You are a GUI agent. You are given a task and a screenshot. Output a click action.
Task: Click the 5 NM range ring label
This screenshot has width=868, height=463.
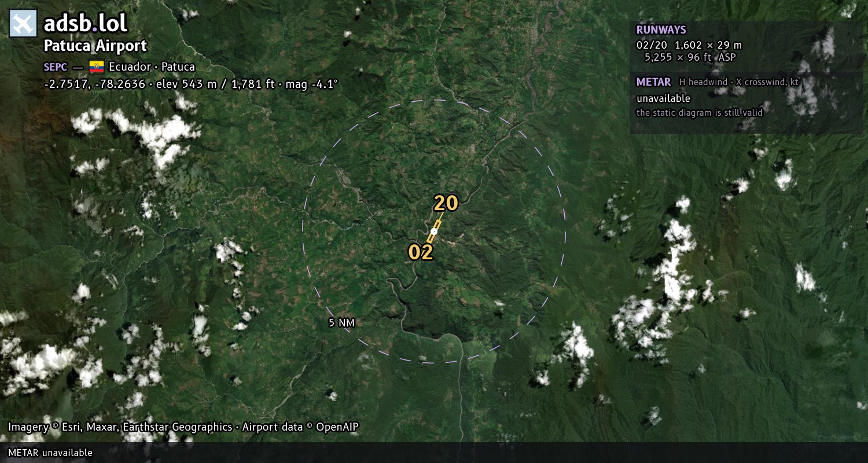point(341,323)
